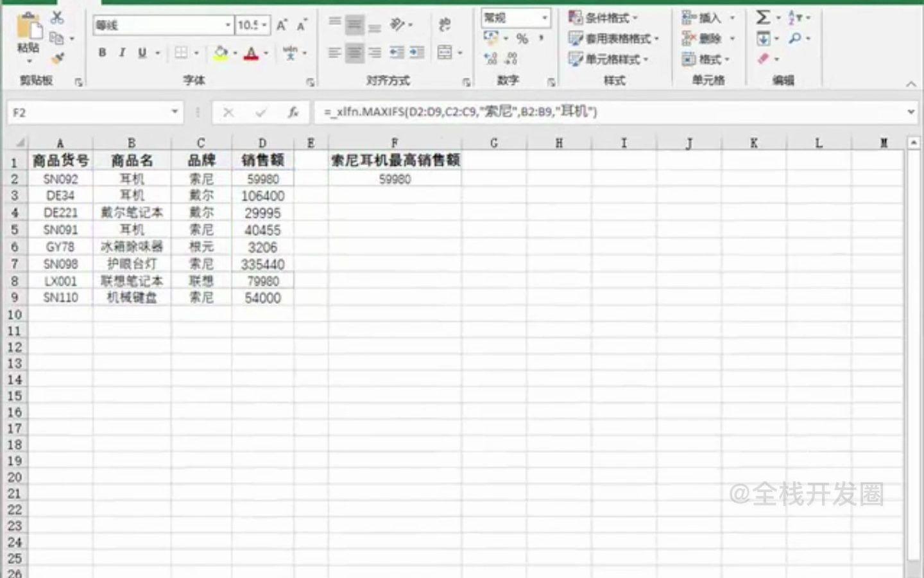Click the insert function fx icon
Screen dimensions: 924x578
[x=293, y=112]
